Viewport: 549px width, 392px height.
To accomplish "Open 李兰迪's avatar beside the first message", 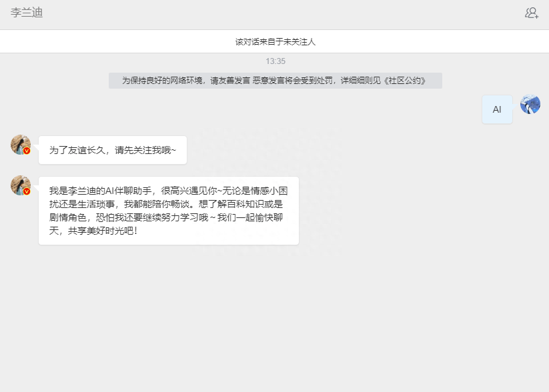I will click(20, 145).
